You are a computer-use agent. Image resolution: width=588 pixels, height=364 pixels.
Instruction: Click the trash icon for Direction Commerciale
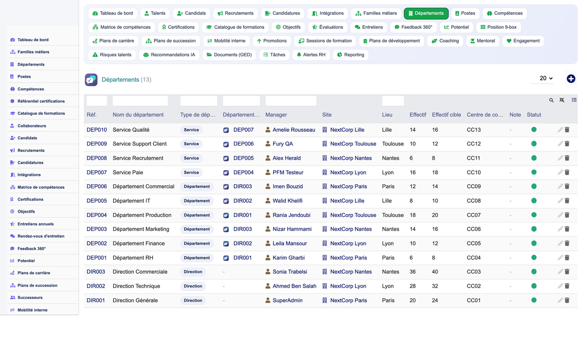(567, 272)
